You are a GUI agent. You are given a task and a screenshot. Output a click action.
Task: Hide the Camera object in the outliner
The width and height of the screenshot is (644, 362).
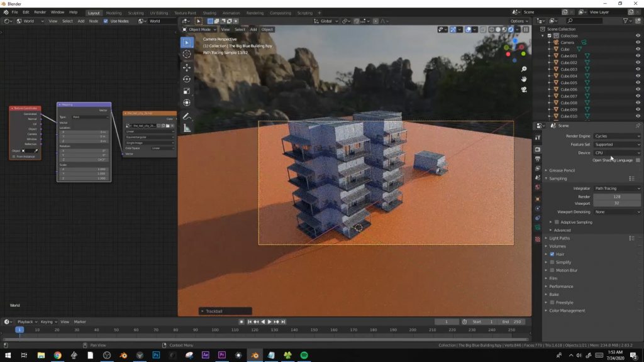(638, 42)
